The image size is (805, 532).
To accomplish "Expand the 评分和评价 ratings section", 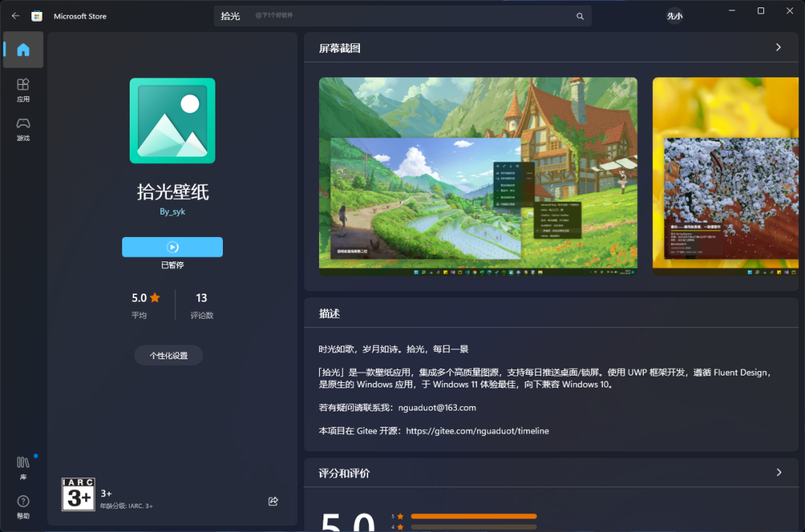I will coord(778,473).
